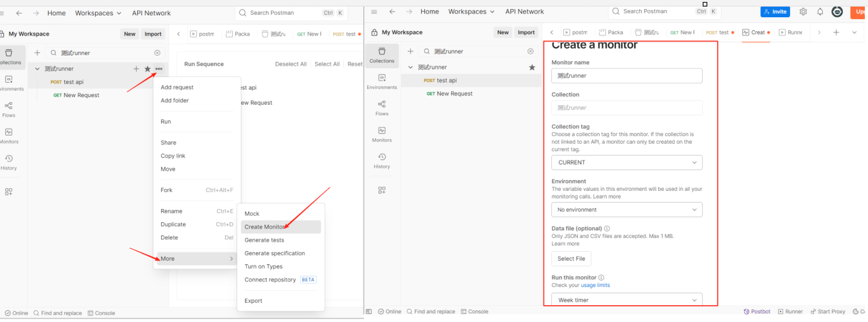The height and width of the screenshot is (322, 868).
Task: Clear the collection filter in the monitor window
Action: 531,51
